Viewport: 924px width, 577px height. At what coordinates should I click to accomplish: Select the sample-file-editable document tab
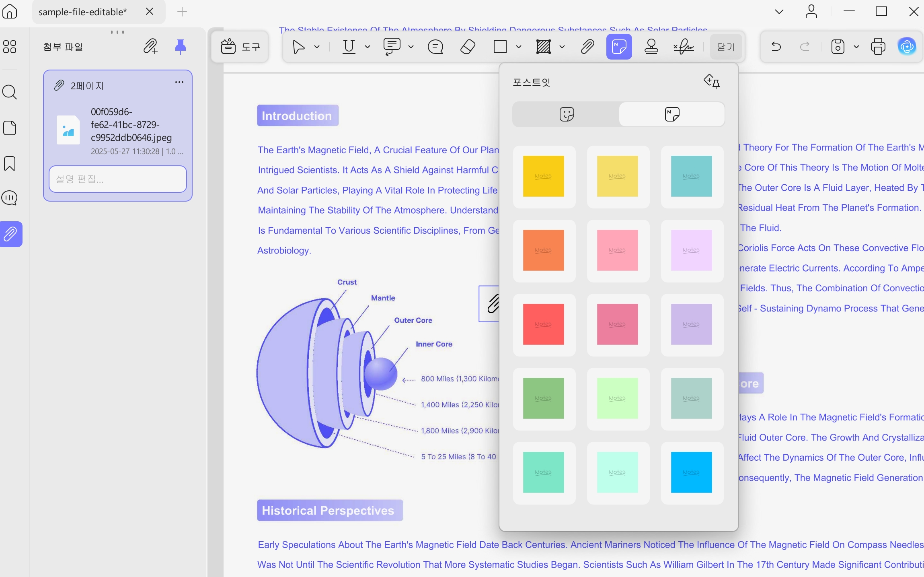click(82, 12)
